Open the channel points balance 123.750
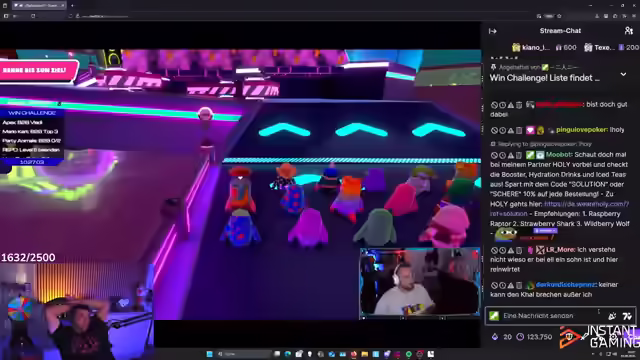This screenshot has width=640, height=360. [534, 337]
